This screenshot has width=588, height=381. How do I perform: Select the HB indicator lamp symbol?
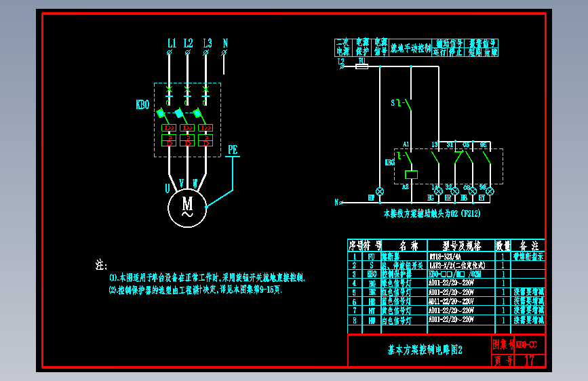tap(473, 191)
